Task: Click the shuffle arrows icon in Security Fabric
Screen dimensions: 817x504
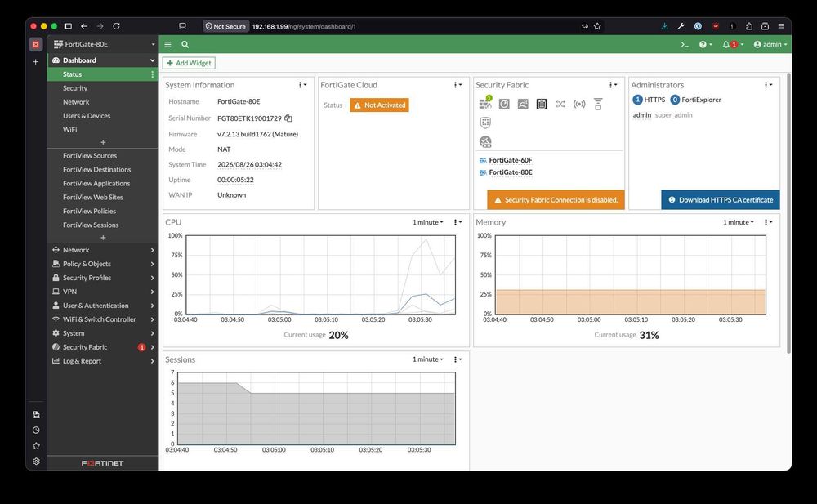Action: 560,105
